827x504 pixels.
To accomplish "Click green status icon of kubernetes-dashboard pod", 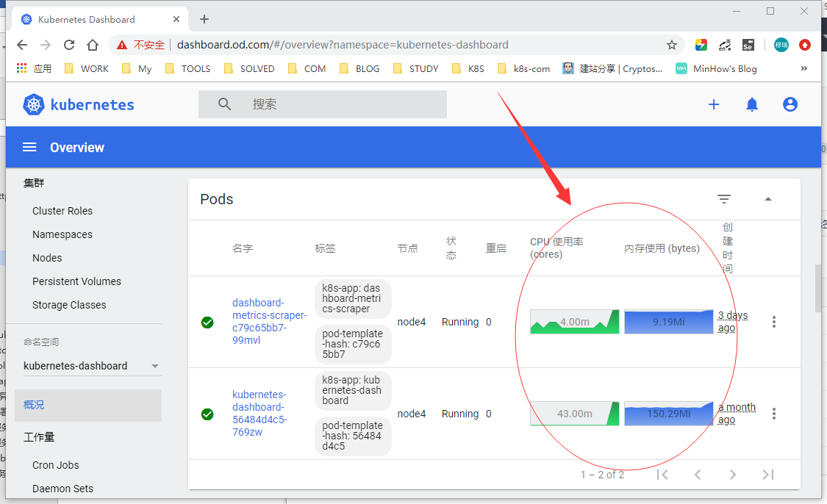I will click(x=207, y=414).
